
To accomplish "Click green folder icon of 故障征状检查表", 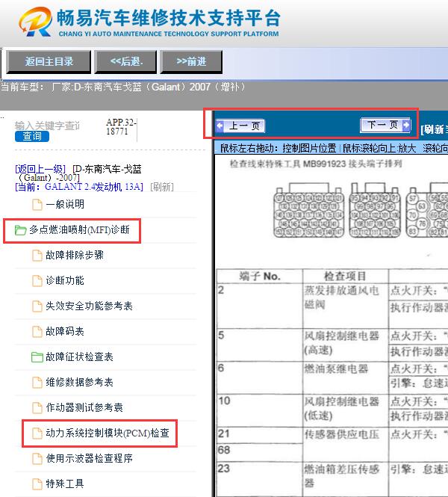I will 37,357.
